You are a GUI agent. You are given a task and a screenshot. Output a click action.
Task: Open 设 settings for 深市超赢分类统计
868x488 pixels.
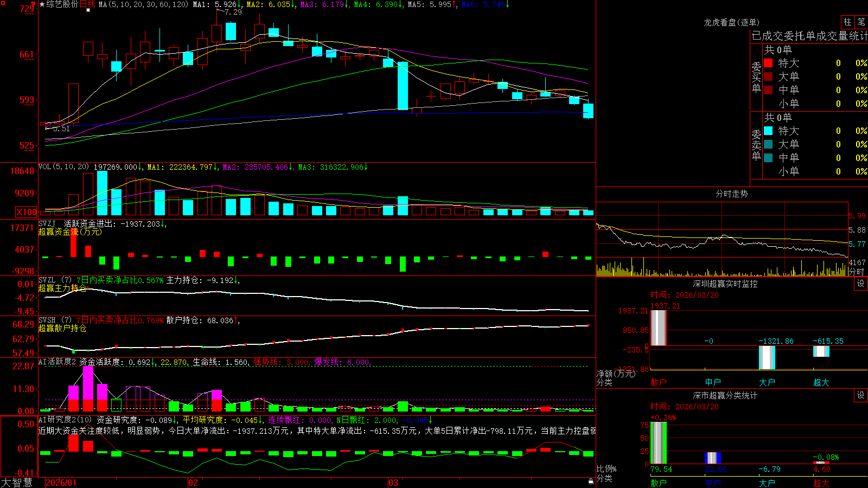[x=861, y=395]
